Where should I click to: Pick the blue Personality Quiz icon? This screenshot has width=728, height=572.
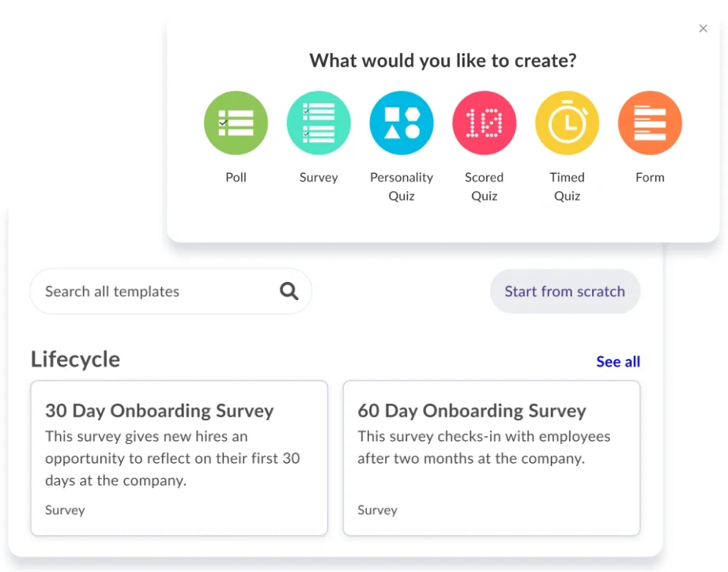[402, 123]
